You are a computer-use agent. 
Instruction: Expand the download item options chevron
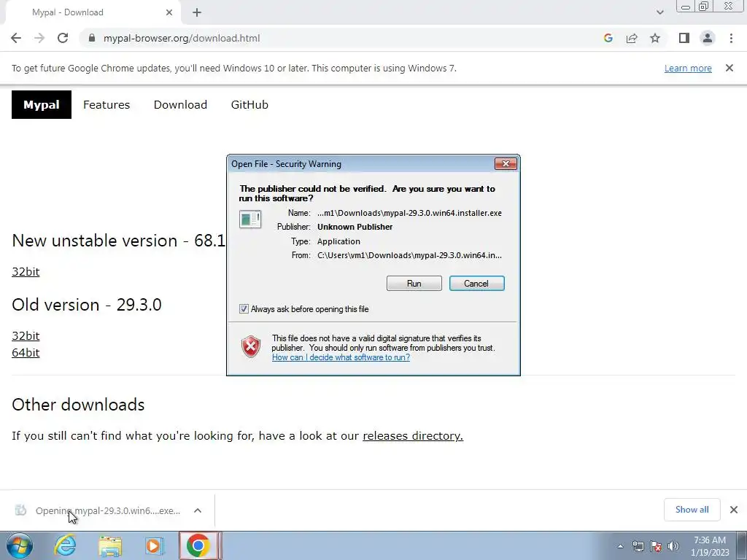(x=198, y=510)
